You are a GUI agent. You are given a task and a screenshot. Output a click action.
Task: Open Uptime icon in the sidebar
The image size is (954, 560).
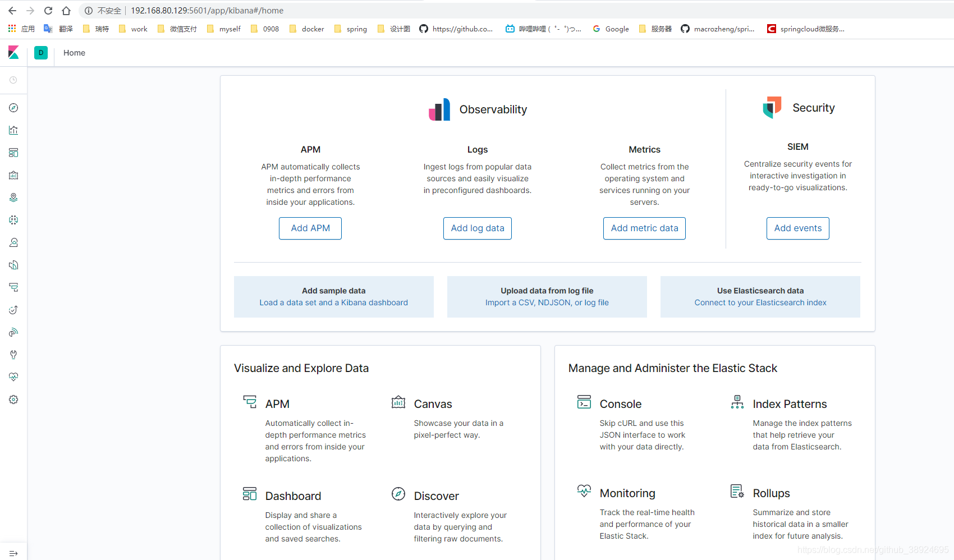coord(13,310)
